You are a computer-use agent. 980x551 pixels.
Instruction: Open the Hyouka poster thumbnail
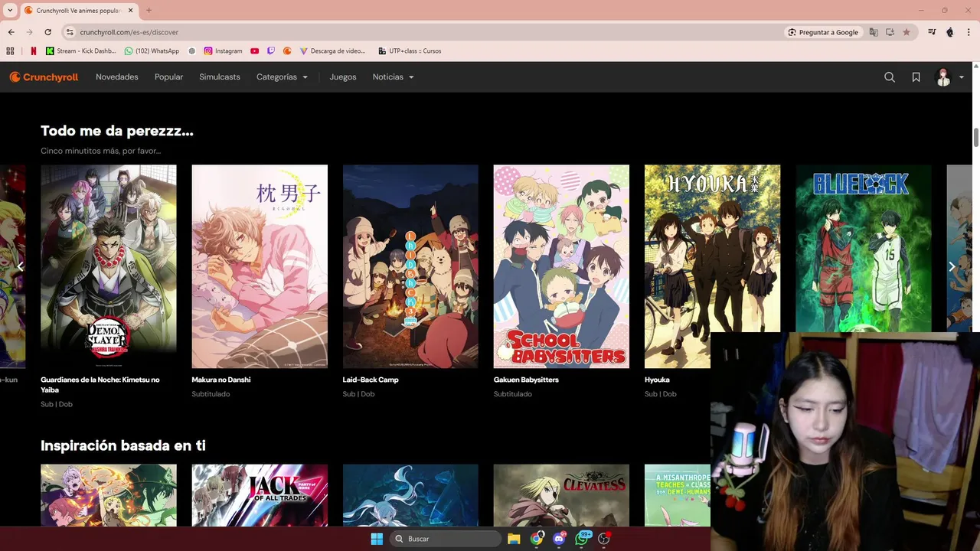[712, 266]
